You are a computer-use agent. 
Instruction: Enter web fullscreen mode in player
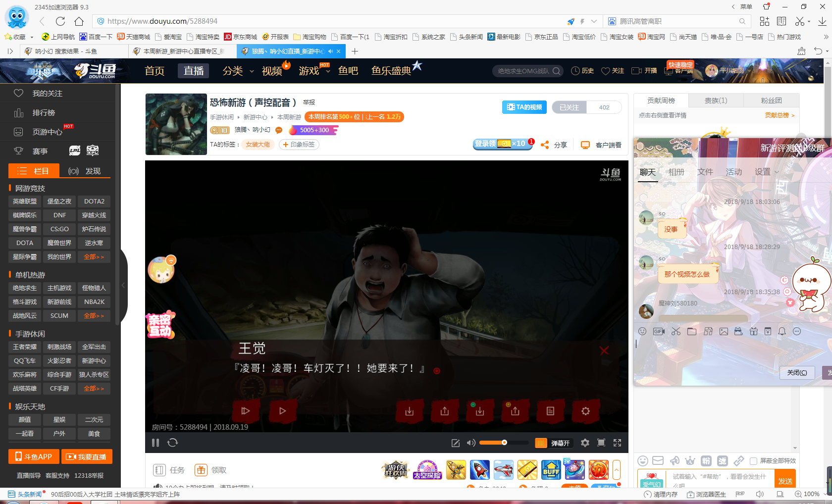click(601, 443)
